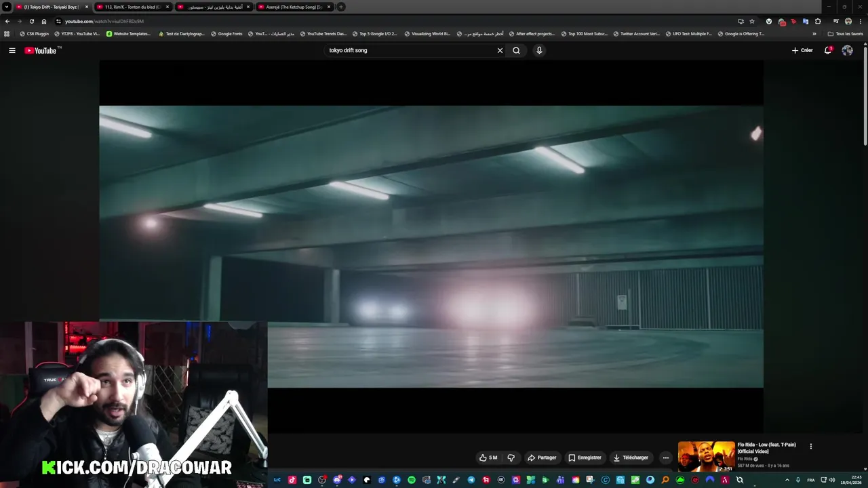Open Twitter Account Veri... bookmark
The width and height of the screenshot is (868, 488).
pyautogui.click(x=636, y=34)
